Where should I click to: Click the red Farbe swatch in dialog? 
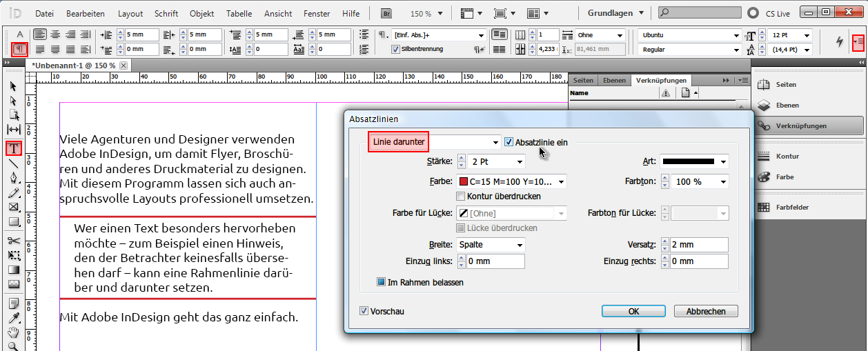[x=464, y=182]
